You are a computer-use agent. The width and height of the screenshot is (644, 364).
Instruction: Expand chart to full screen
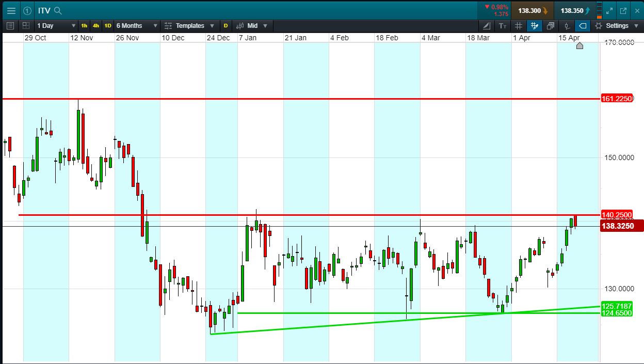[x=609, y=10]
